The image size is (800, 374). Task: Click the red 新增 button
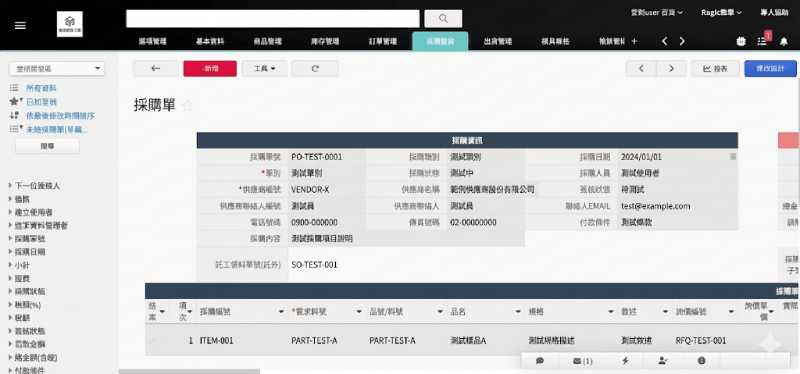tap(210, 68)
